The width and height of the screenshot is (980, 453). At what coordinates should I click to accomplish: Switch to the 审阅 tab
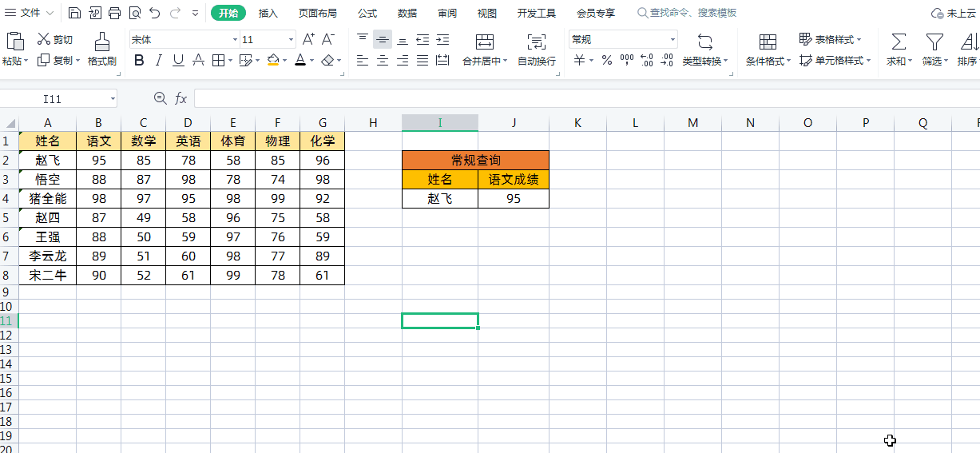[447, 13]
